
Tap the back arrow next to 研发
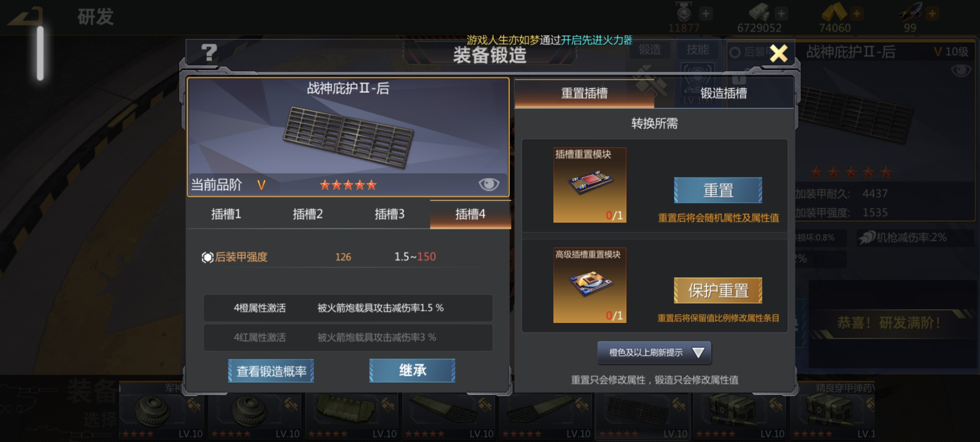coord(26,16)
